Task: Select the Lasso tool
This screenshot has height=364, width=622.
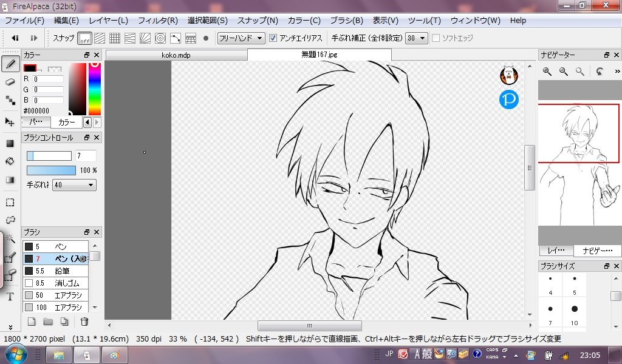Action: tap(10, 220)
